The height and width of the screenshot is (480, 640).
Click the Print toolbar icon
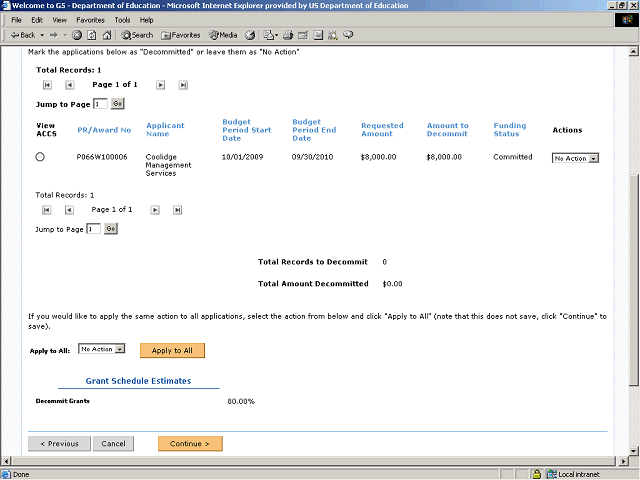point(286,35)
